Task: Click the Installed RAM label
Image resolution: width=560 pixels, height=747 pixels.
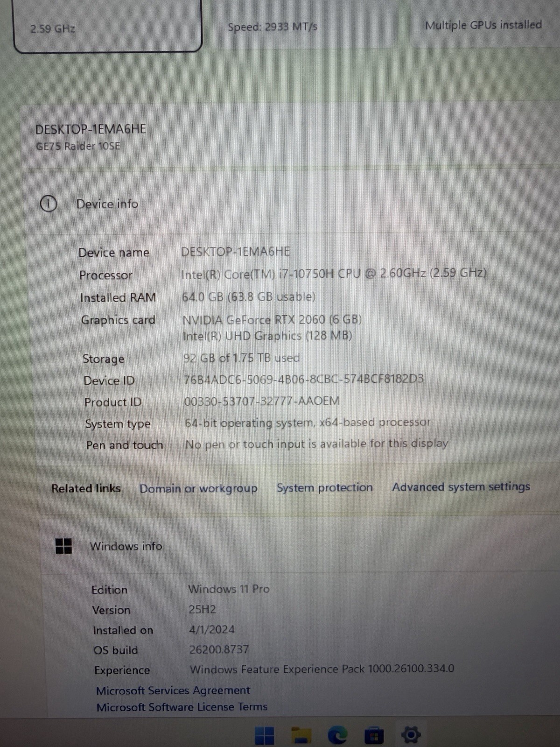Action: pyautogui.click(x=118, y=297)
